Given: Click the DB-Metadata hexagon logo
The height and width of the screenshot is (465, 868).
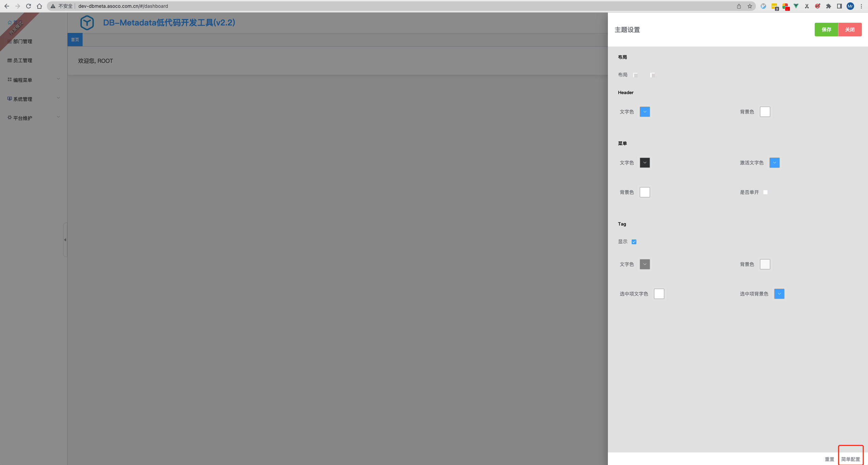Looking at the screenshot, I should tap(87, 23).
